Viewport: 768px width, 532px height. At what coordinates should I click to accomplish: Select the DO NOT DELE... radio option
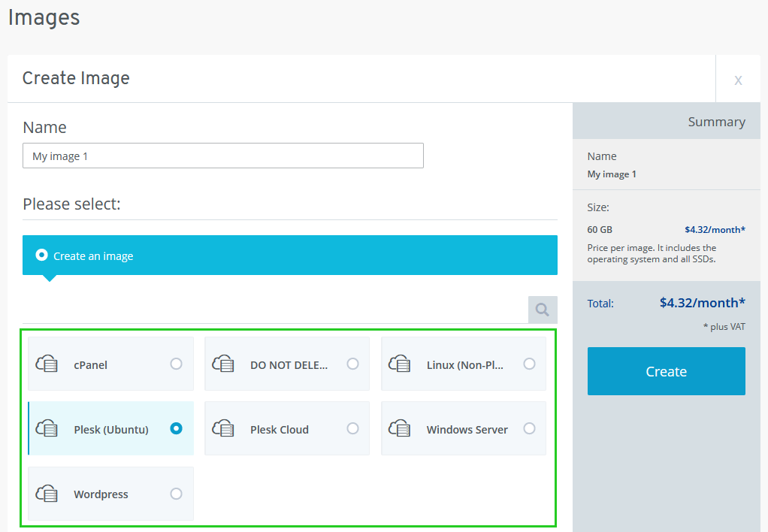[352, 364]
